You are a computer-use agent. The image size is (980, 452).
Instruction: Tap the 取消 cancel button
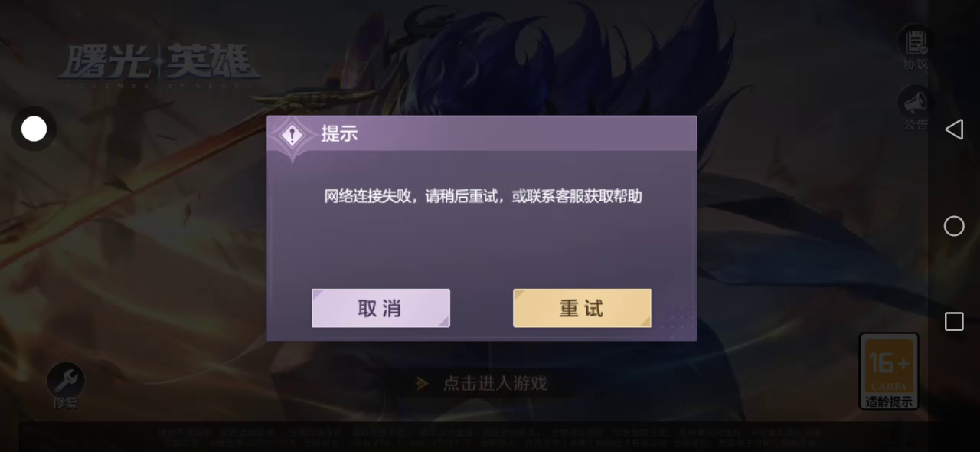pyautogui.click(x=381, y=308)
